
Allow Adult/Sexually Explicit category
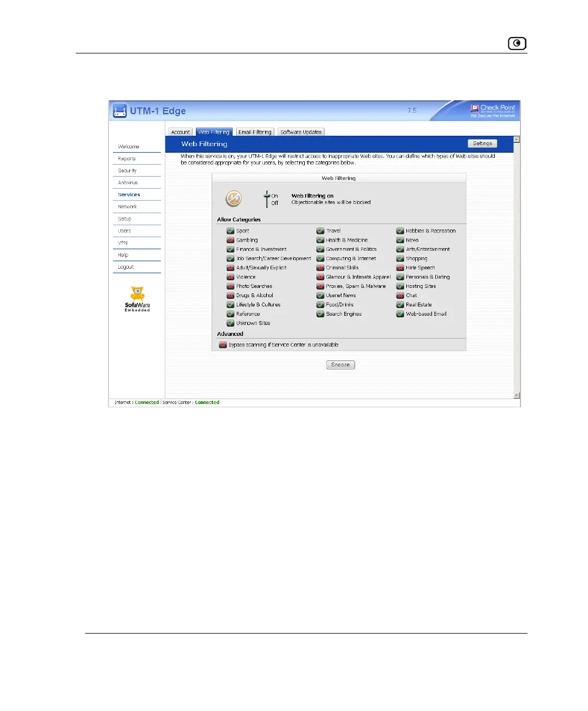(x=230, y=268)
